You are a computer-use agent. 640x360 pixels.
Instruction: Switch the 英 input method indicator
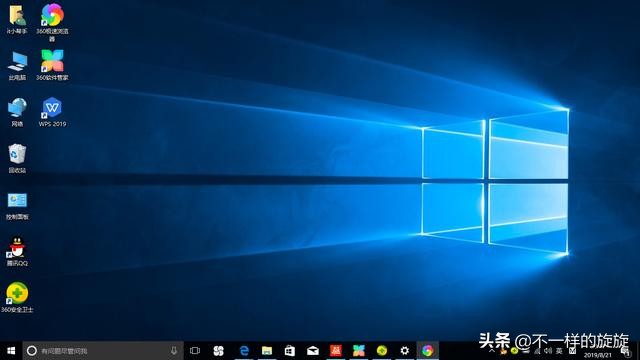pos(559,351)
